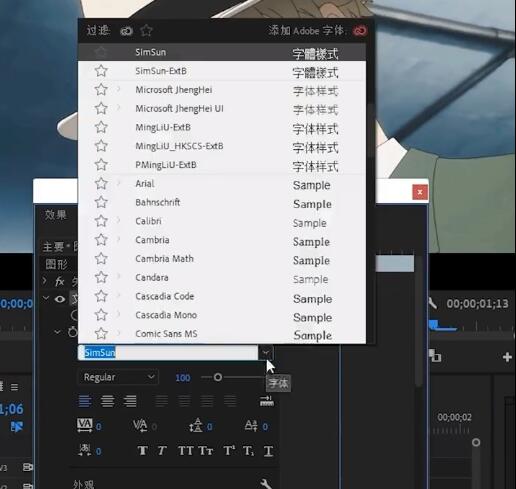Left-align the text
Image resolution: width=516 pixels, height=489 pixels.
85,401
